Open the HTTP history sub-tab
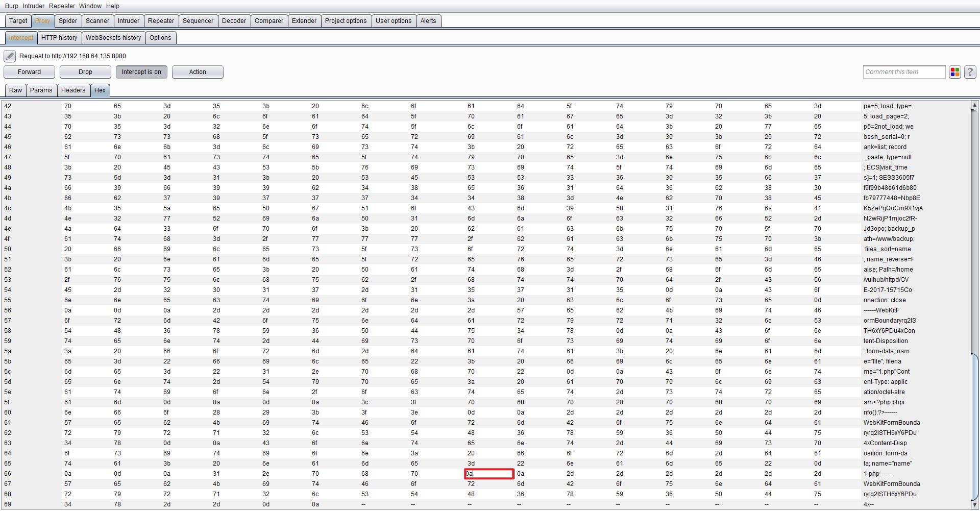 point(59,38)
